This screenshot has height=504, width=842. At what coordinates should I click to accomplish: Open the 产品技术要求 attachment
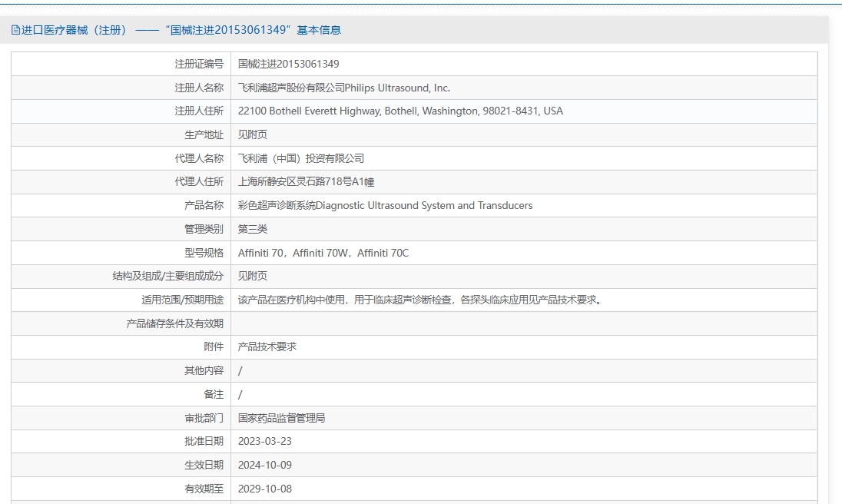pos(267,346)
